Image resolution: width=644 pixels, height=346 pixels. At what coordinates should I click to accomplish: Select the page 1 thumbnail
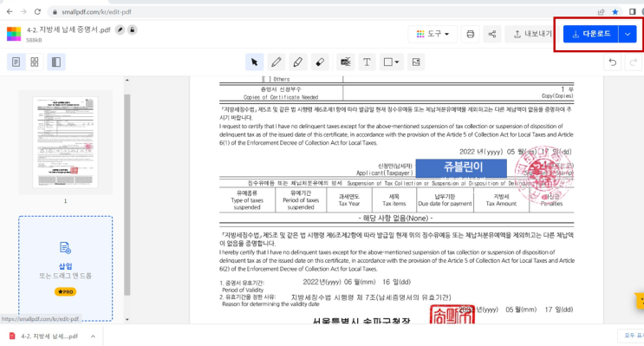point(65,142)
